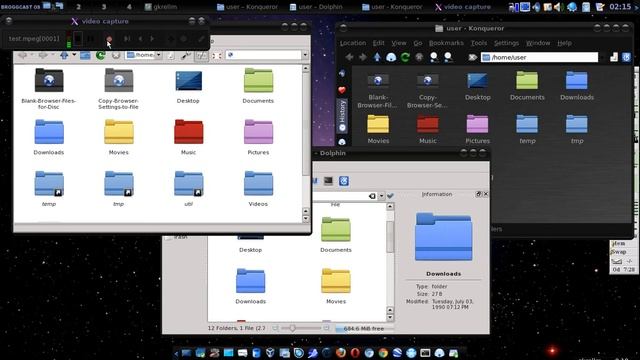Click the next frame arrow in video capture
This screenshot has width=640, height=360.
click(x=152, y=39)
